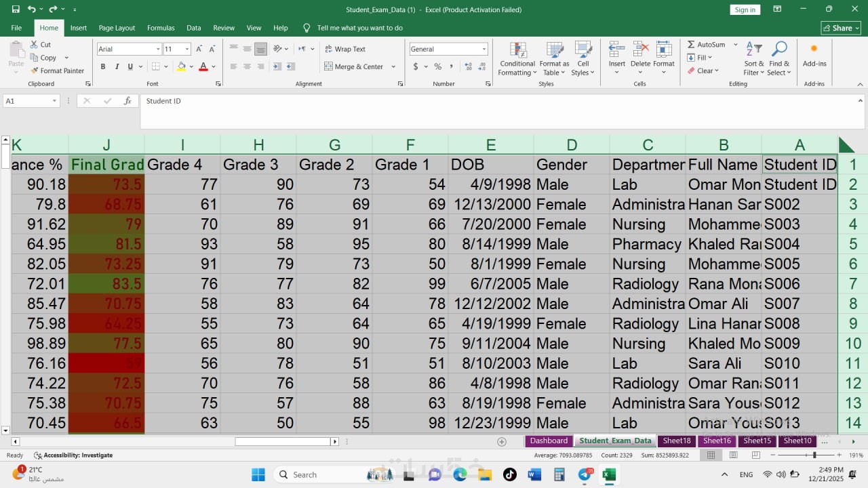Toggle Bold formatting
868x488 pixels.
tap(103, 66)
